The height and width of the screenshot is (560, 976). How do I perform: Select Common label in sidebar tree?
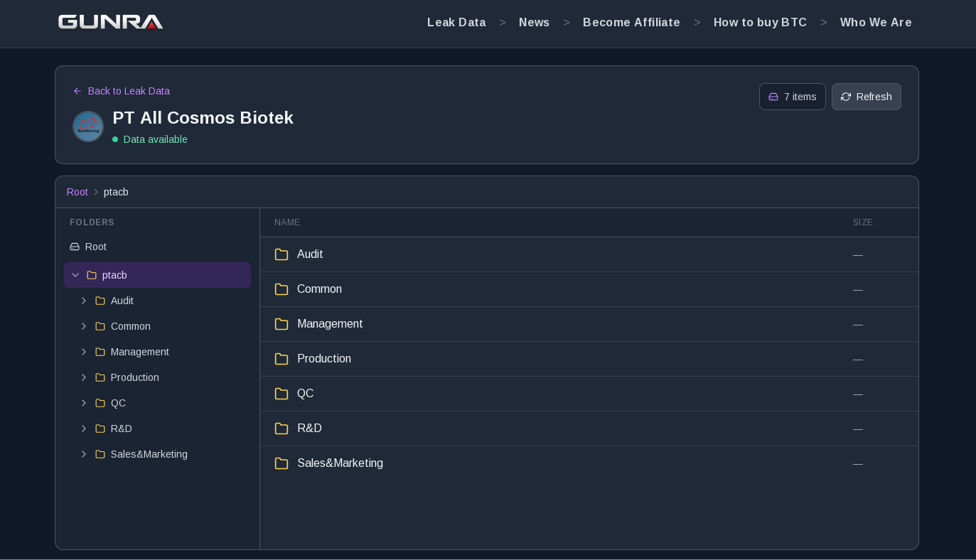coord(131,326)
